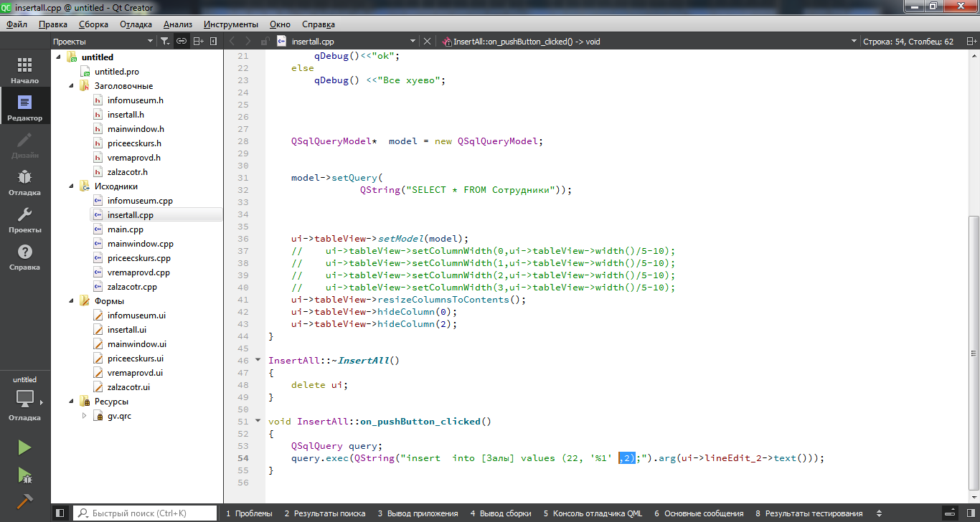
Task: Toggle the left sidebar visibility button
Action: point(61,513)
